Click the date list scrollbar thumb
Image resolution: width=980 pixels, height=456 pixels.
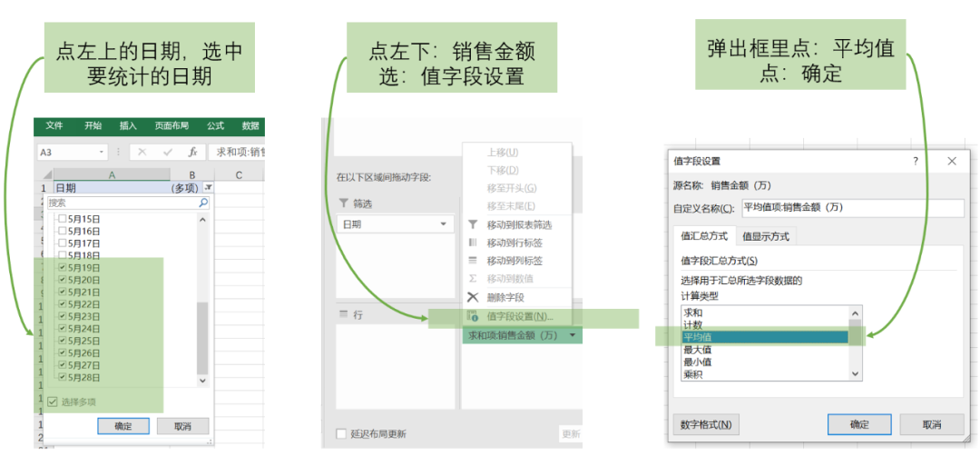[x=202, y=338]
